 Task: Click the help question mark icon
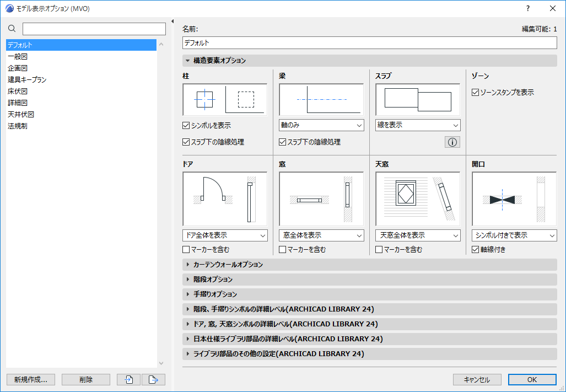point(528,8)
